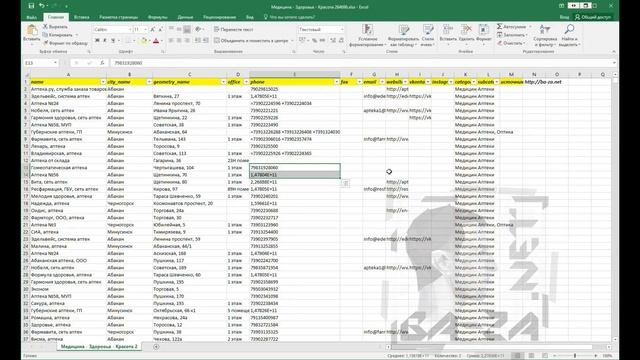Switch to the Review (Рецензирование) tab
Viewport: 640px width, 360px height.
[220, 17]
